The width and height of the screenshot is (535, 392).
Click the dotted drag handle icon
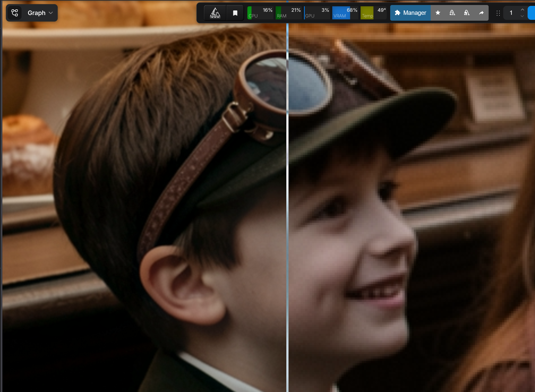coord(498,13)
